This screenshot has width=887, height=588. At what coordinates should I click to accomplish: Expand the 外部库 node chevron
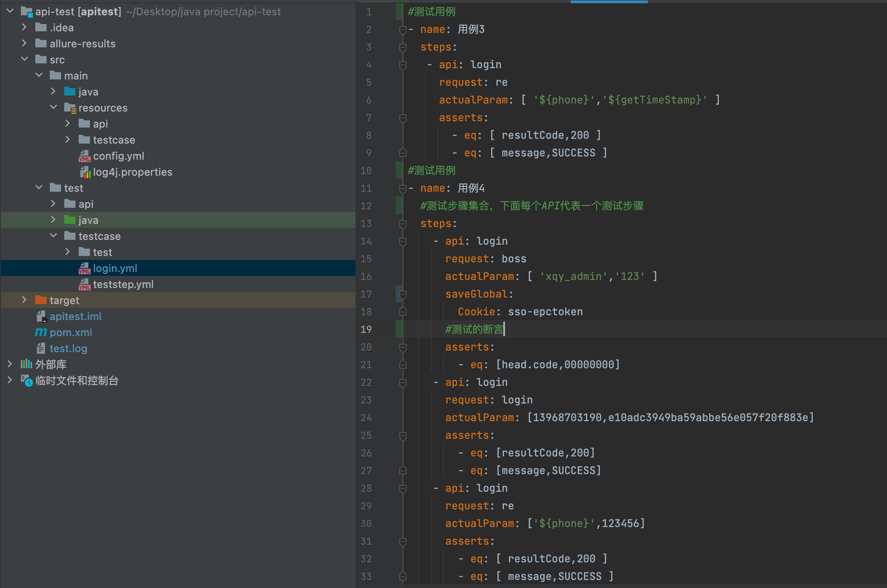[10, 364]
